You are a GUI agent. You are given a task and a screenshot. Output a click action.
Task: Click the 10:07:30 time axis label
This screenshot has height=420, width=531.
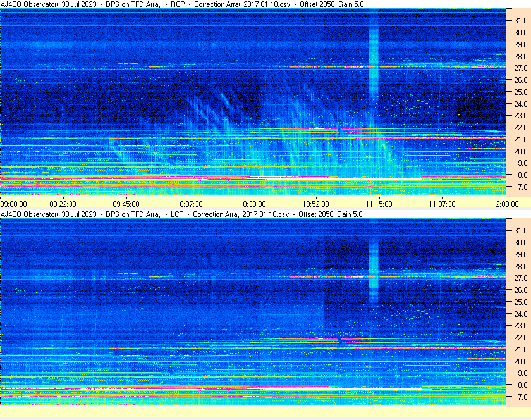click(189, 204)
